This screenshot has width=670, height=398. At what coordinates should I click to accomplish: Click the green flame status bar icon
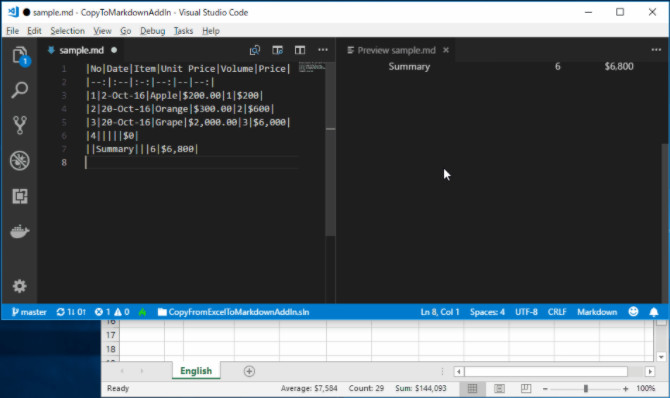pos(142,312)
